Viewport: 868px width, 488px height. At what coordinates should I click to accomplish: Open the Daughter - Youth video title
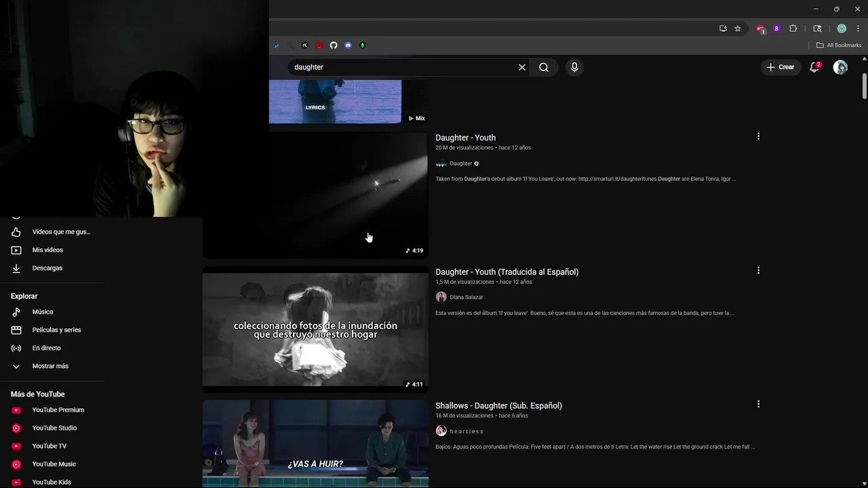coord(465,138)
